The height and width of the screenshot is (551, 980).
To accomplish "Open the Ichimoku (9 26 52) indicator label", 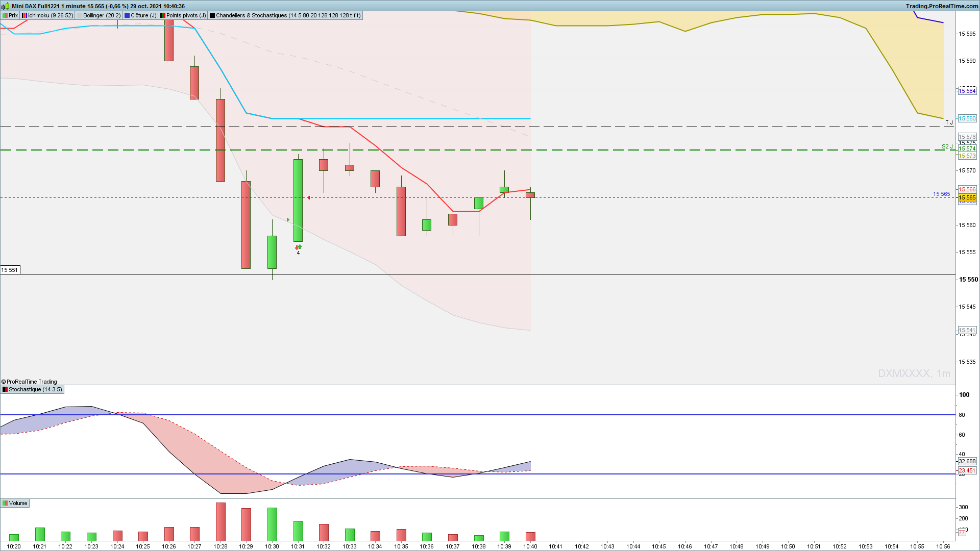I will coord(47,15).
